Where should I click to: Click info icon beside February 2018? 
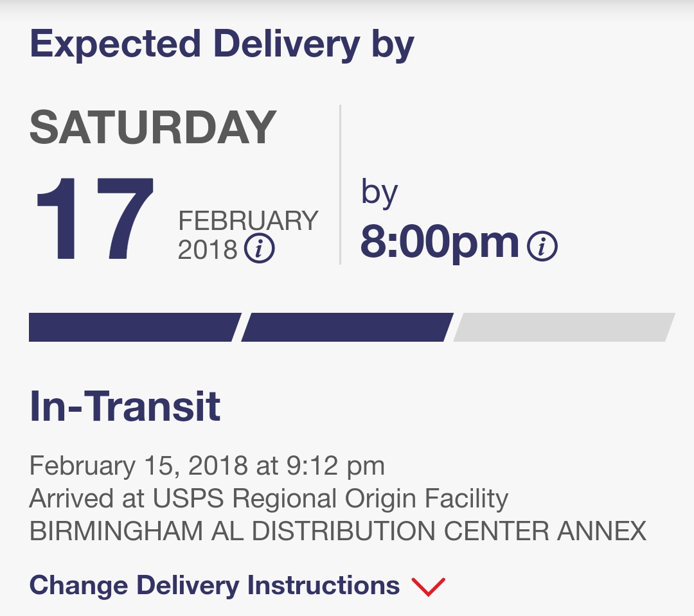coord(259,249)
